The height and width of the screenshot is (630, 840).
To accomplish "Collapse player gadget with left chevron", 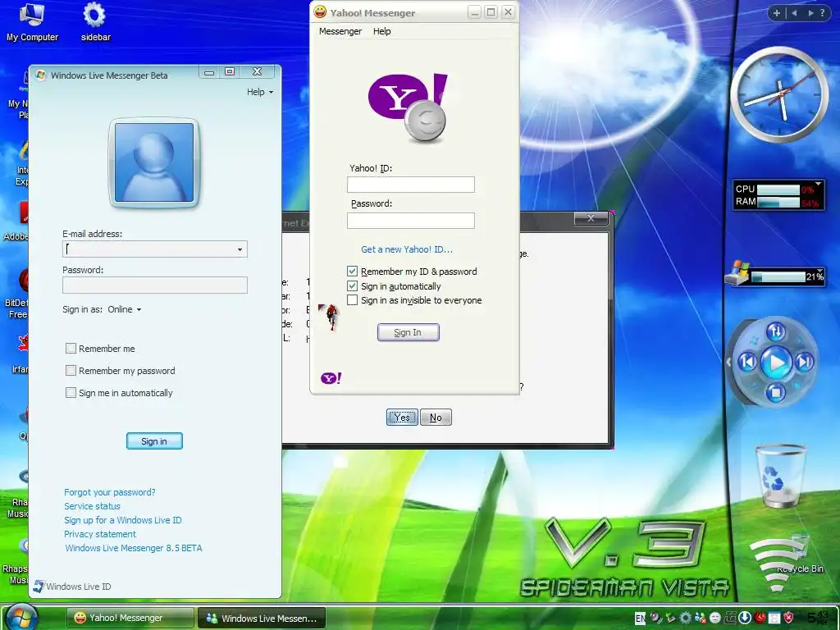I will click(x=728, y=362).
